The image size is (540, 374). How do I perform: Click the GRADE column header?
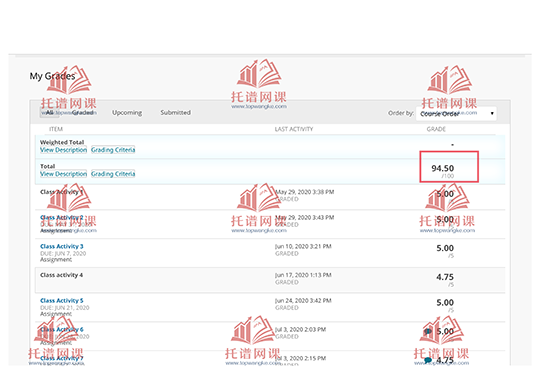coord(436,129)
